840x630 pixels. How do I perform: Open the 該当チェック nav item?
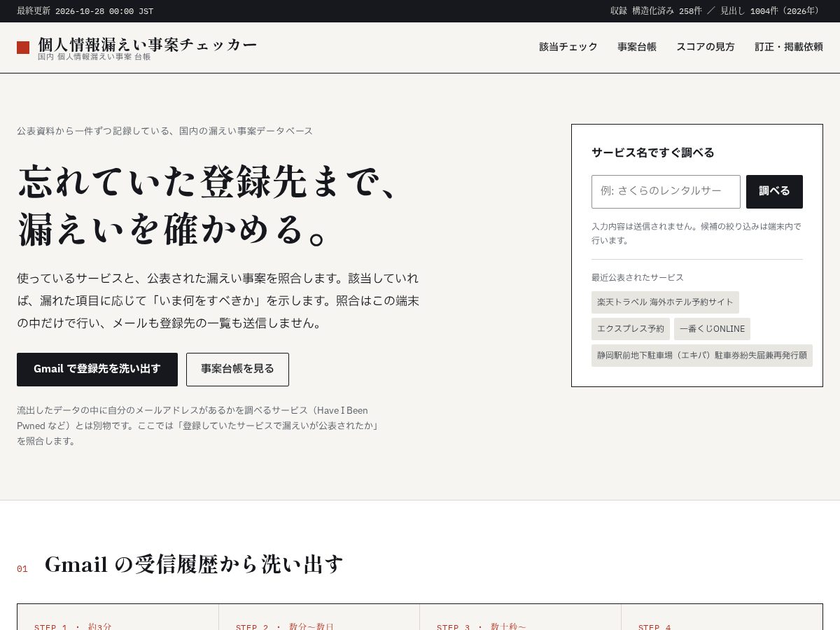tap(568, 47)
